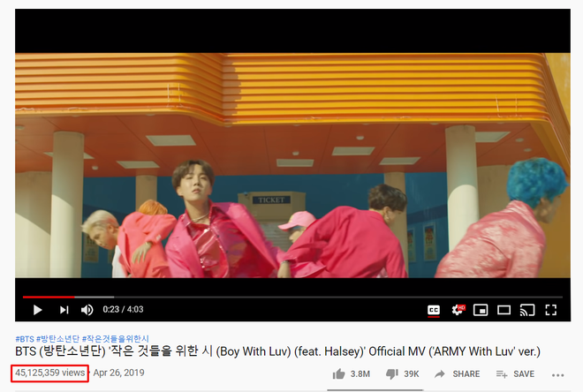Mute the video volume speaker icon
Screen dimensions: 583x392
pos(87,310)
